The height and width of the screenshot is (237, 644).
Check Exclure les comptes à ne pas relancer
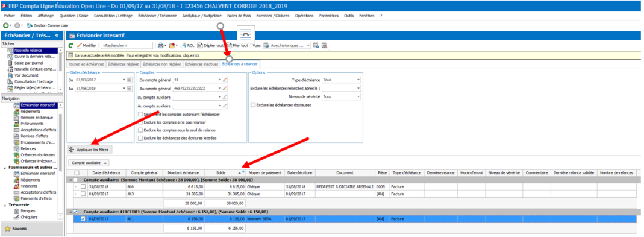141,122
